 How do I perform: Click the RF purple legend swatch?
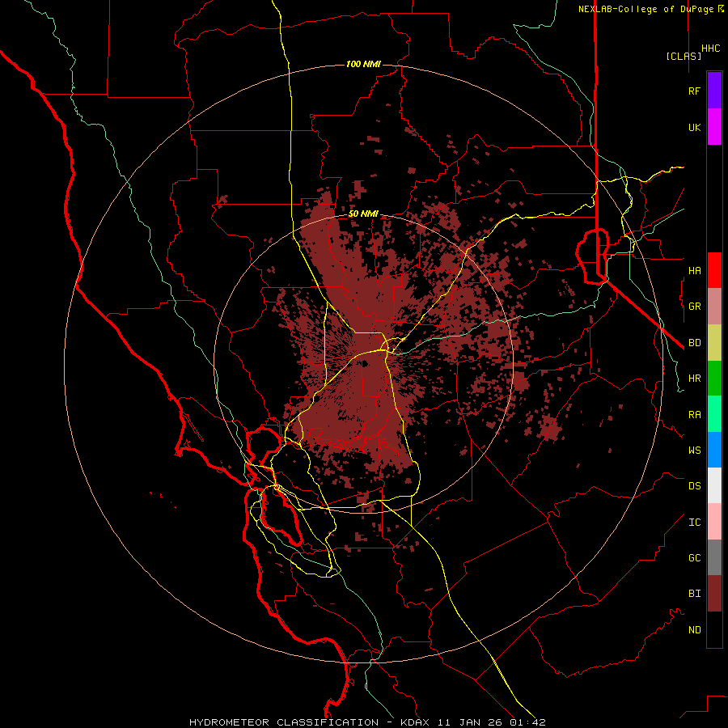point(714,91)
